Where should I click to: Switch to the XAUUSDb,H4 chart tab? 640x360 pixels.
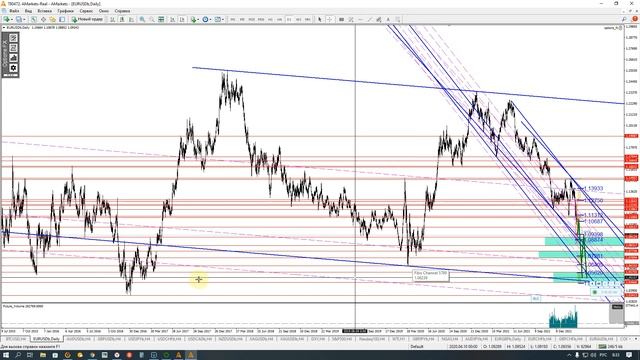(292, 339)
